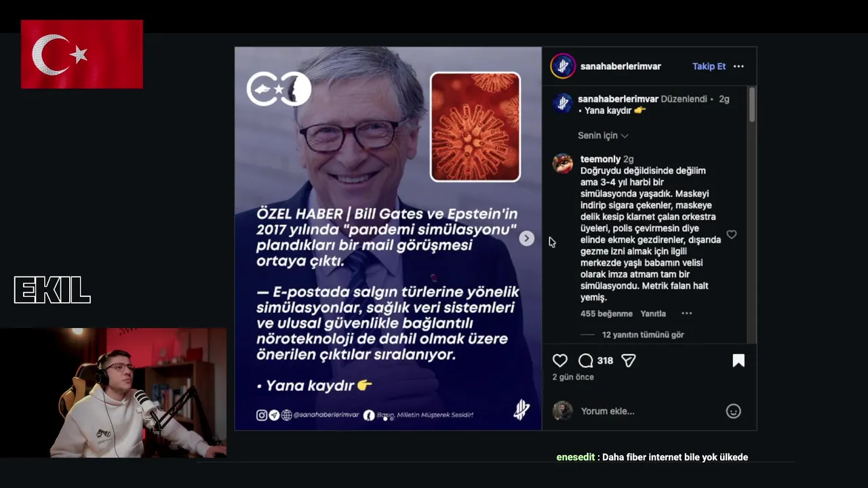Image resolution: width=868 pixels, height=488 pixels.
Task: Follow the account with Takip Et
Action: [709, 66]
